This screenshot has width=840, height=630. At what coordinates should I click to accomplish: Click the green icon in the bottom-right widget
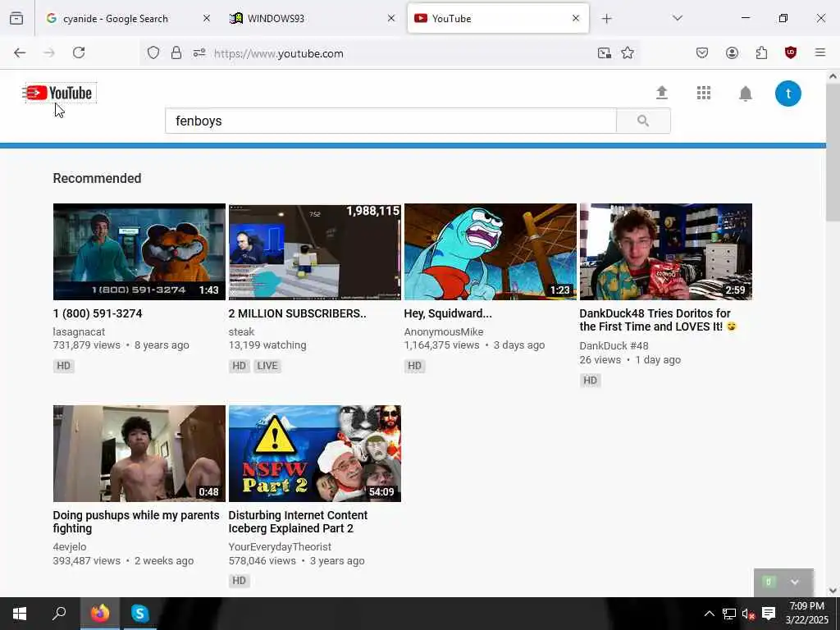tap(769, 582)
